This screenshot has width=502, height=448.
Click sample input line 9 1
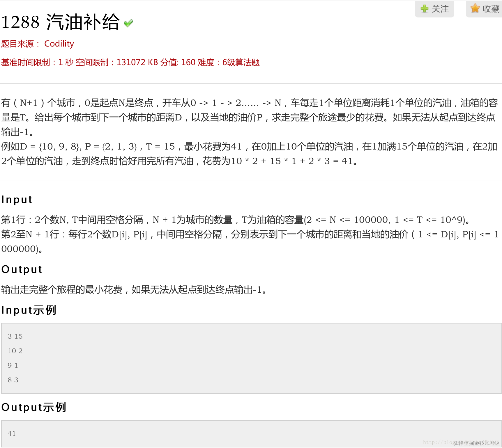pos(13,365)
